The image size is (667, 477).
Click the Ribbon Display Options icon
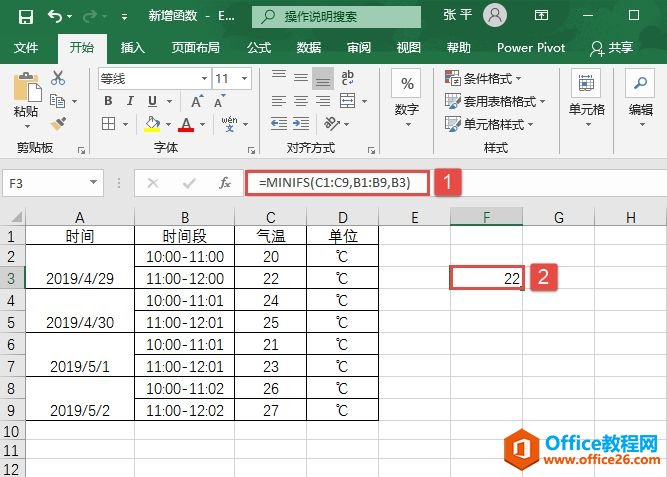pyautogui.click(x=541, y=16)
